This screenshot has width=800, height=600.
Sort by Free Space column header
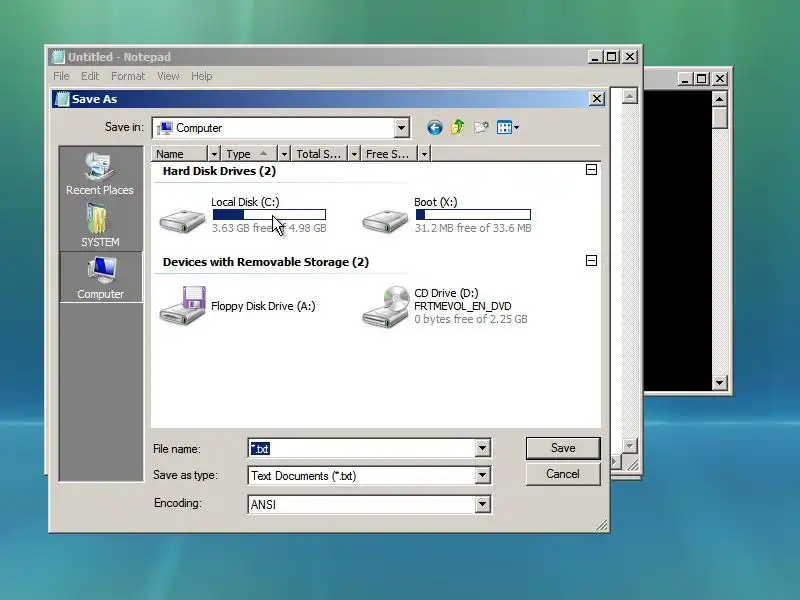[x=389, y=154]
